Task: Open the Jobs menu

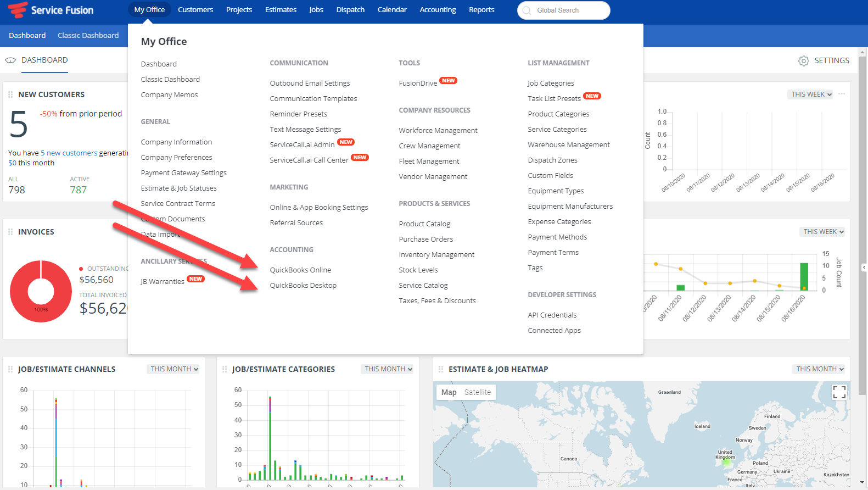Action: click(316, 10)
